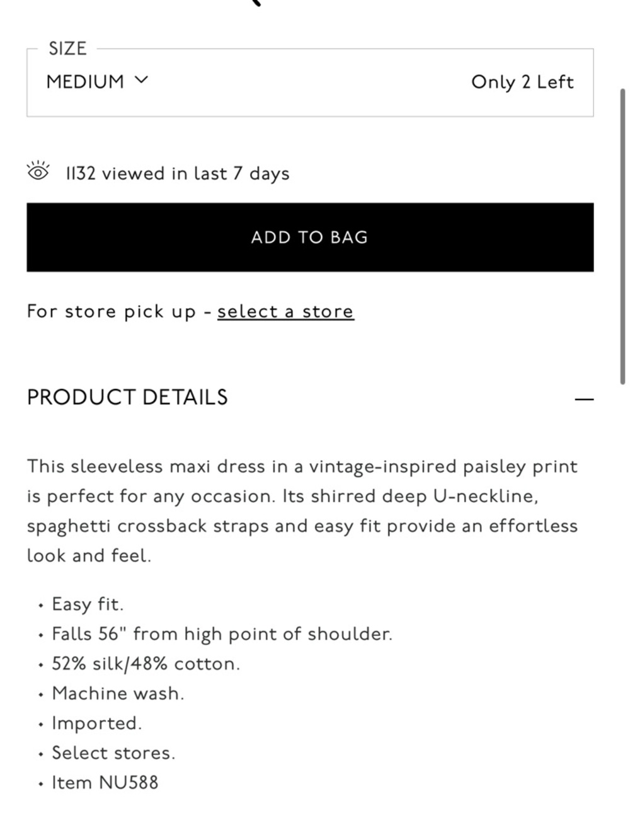Screen dimensions: 630x840
Task: Add the dress with ADD TO BAG
Action: tap(310, 237)
